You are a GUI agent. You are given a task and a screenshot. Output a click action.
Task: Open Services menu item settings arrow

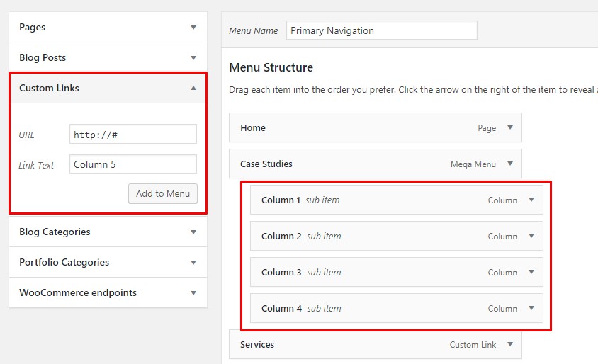[509, 345]
